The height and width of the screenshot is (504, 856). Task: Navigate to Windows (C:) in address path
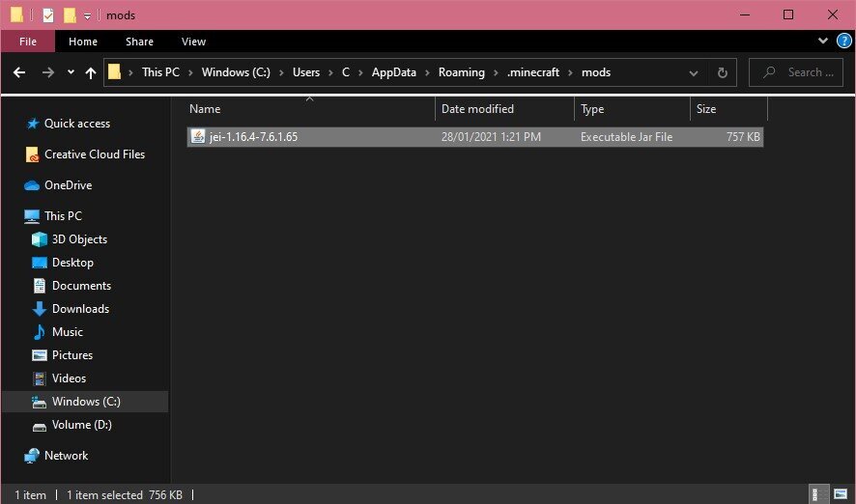point(236,72)
